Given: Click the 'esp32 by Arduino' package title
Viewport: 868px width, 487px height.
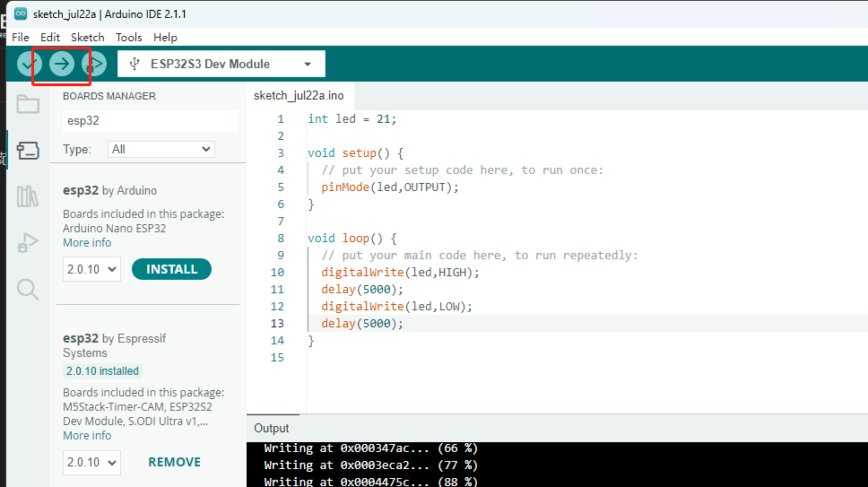Looking at the screenshot, I should click(x=109, y=190).
